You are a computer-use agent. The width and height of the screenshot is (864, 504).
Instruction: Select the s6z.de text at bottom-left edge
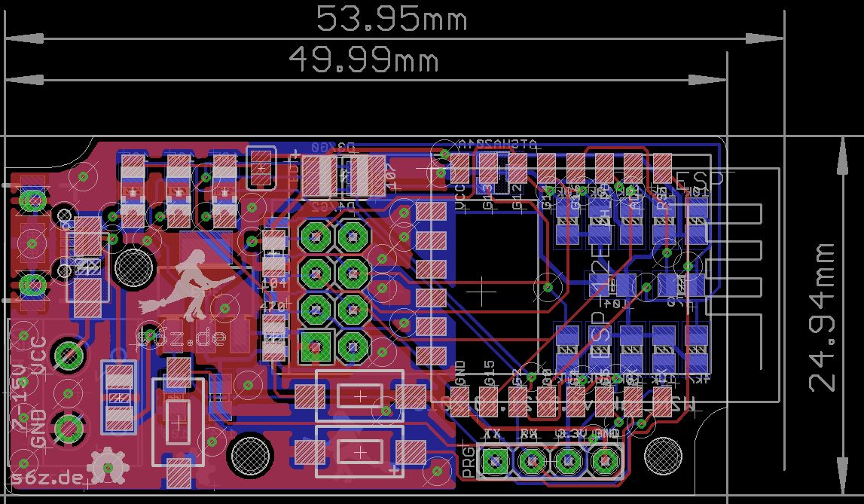tap(44, 478)
